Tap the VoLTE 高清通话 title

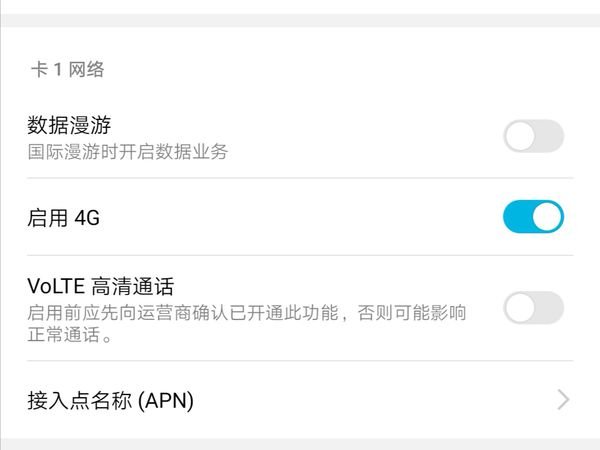click(102, 288)
